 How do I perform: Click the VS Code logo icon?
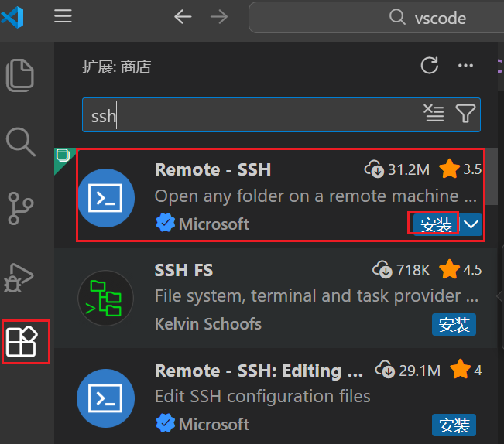tap(12, 17)
